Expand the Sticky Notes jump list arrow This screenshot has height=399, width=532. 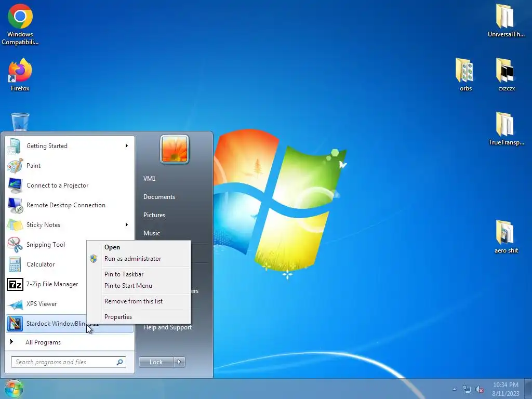point(127,225)
